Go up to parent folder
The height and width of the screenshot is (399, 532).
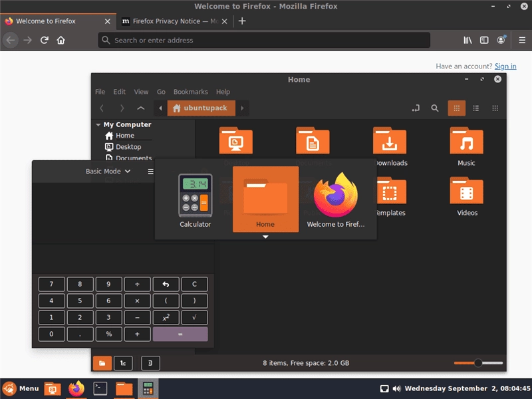[141, 108]
